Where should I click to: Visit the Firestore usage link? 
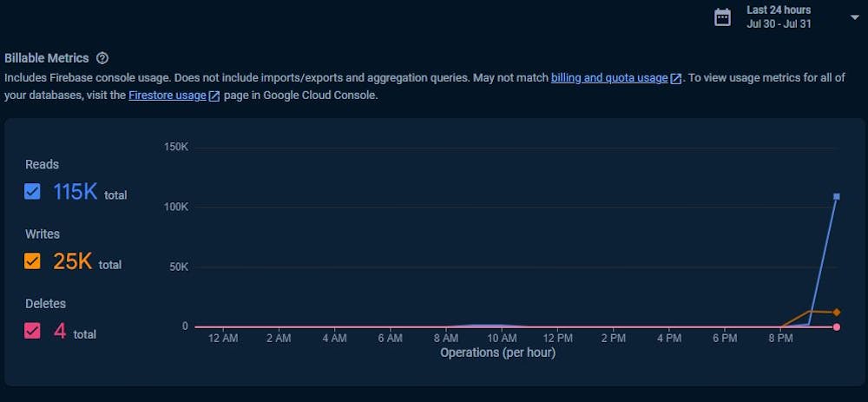pos(168,96)
